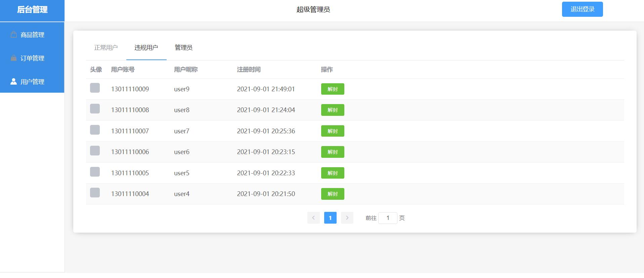Viewport: 644px width, 278px height.
Task: Unban user7 with the 解封 button
Action: click(333, 131)
